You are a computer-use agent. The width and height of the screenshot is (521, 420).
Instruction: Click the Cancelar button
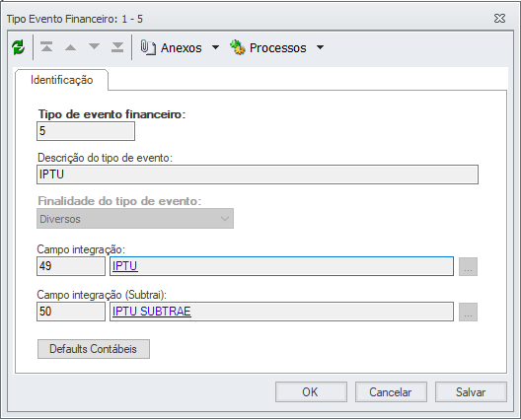[391, 392]
